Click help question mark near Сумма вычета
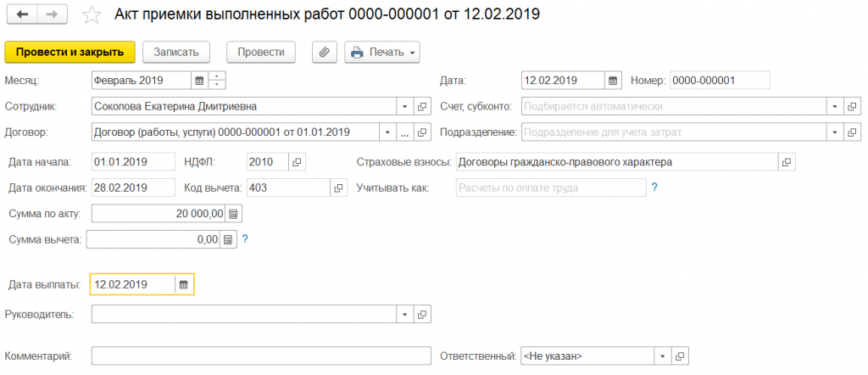Image resolution: width=868 pixels, height=375 pixels. pos(245,240)
